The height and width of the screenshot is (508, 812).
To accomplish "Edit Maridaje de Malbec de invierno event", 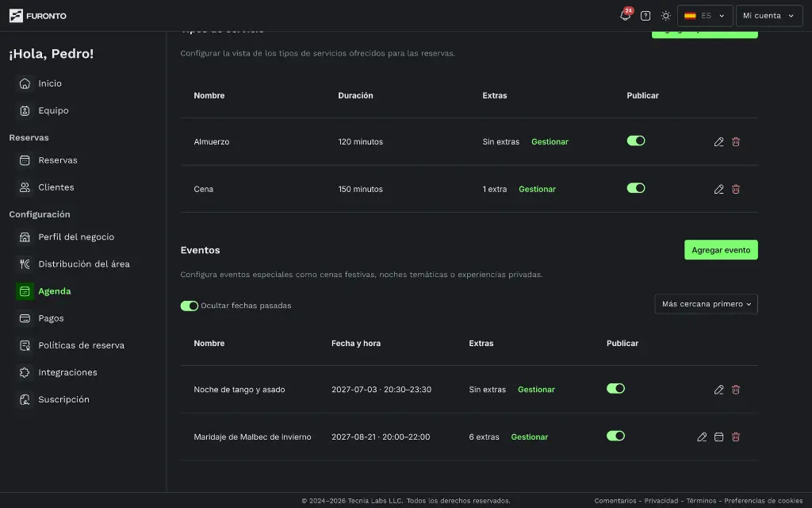I will coord(702,437).
